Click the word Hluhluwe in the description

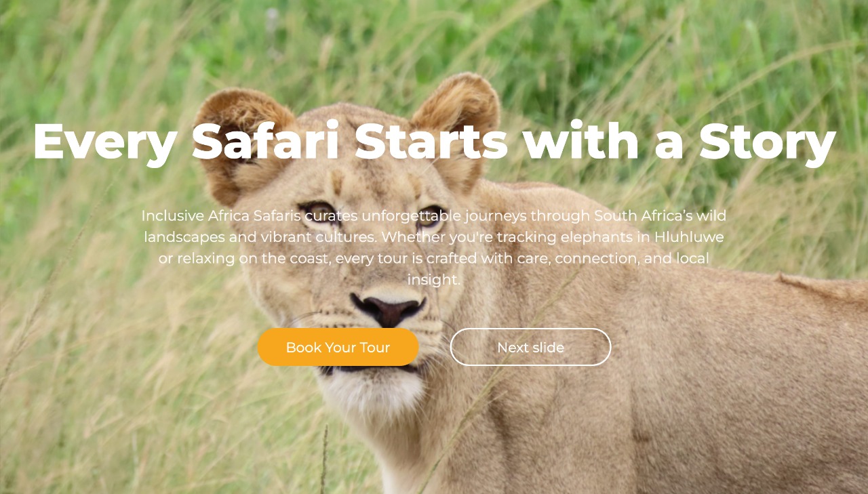(x=689, y=237)
